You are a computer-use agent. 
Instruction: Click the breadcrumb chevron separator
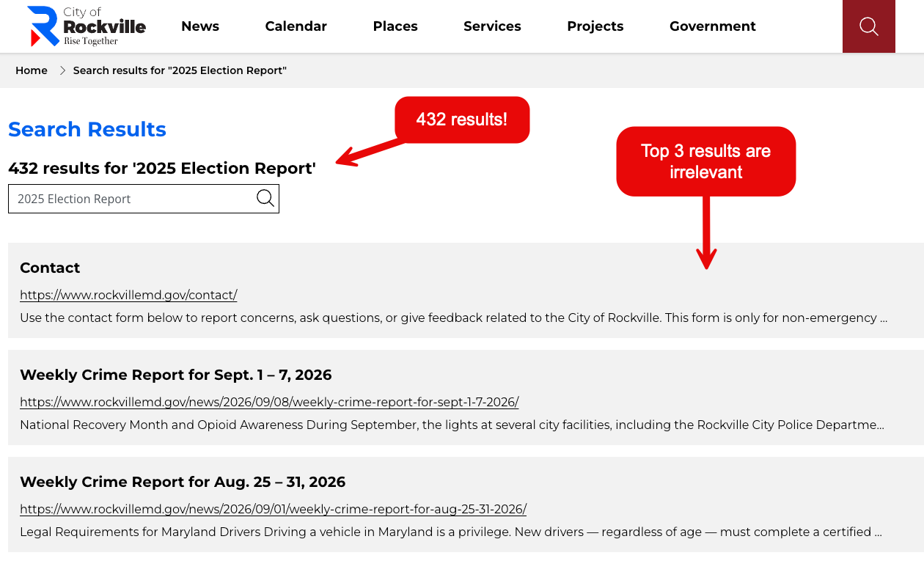[x=63, y=70]
